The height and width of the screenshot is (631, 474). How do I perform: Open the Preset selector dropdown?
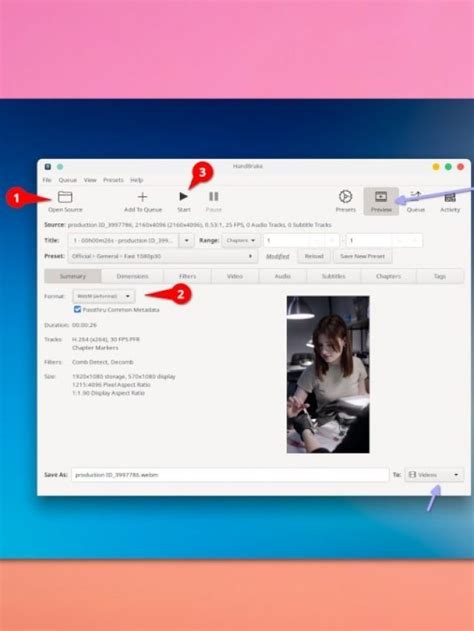163,256
